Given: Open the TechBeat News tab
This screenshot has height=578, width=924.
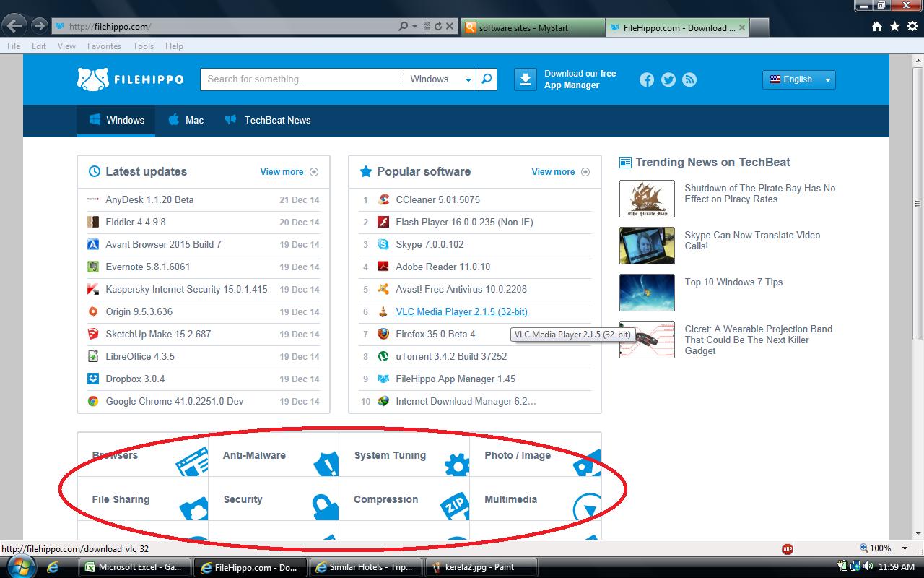Looking at the screenshot, I should [x=268, y=120].
